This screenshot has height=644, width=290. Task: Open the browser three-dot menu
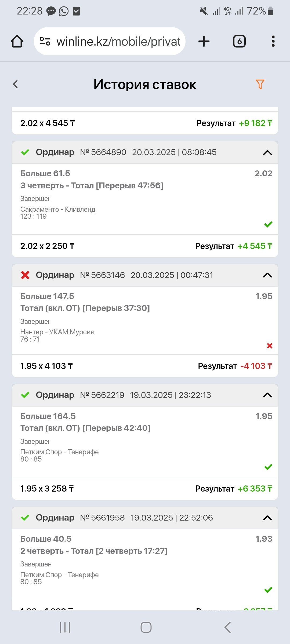click(x=273, y=42)
